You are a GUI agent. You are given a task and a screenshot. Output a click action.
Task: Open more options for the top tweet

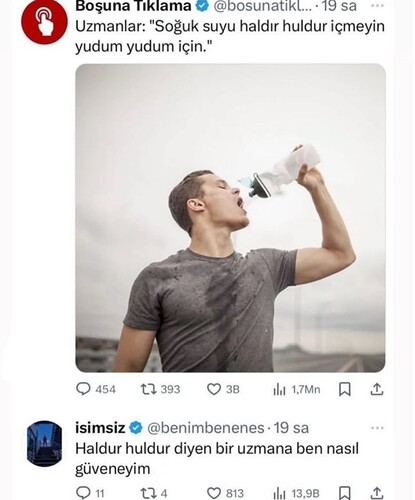pos(377,6)
